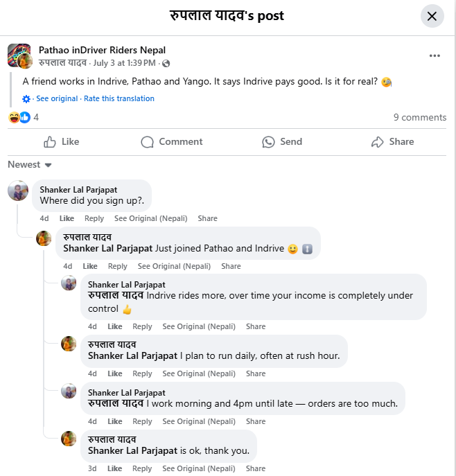Screen dimensions: 456x476
Task: Open the Newest comment sort dropdown
Action: pos(29,164)
